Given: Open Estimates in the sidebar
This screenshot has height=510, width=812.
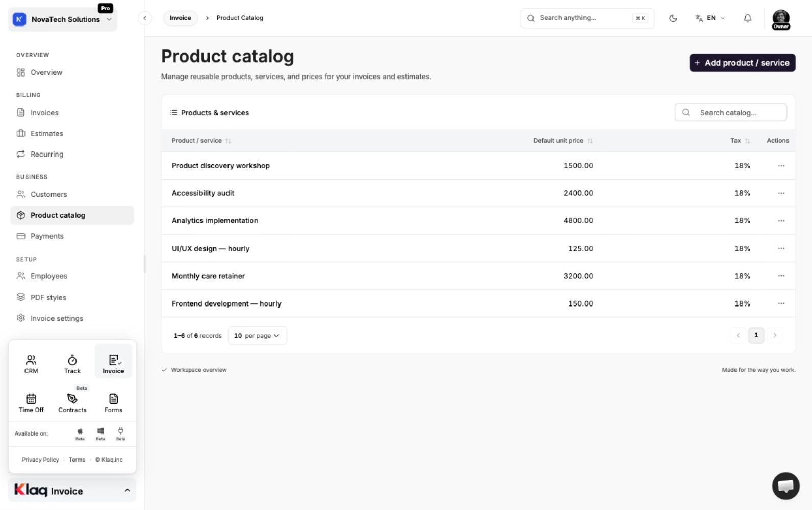Looking at the screenshot, I should [72, 134].
